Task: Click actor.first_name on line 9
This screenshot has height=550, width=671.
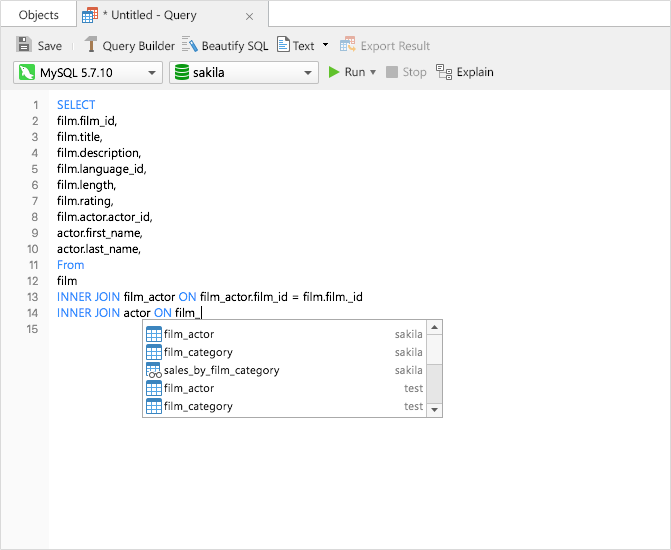Action: pos(100,233)
